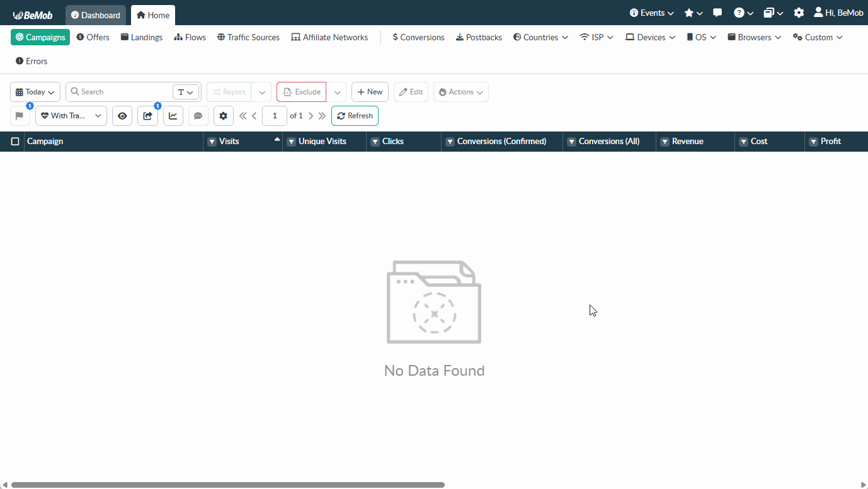The width and height of the screenshot is (868, 489).
Task: Open the Postbacks report
Action: click(x=479, y=37)
